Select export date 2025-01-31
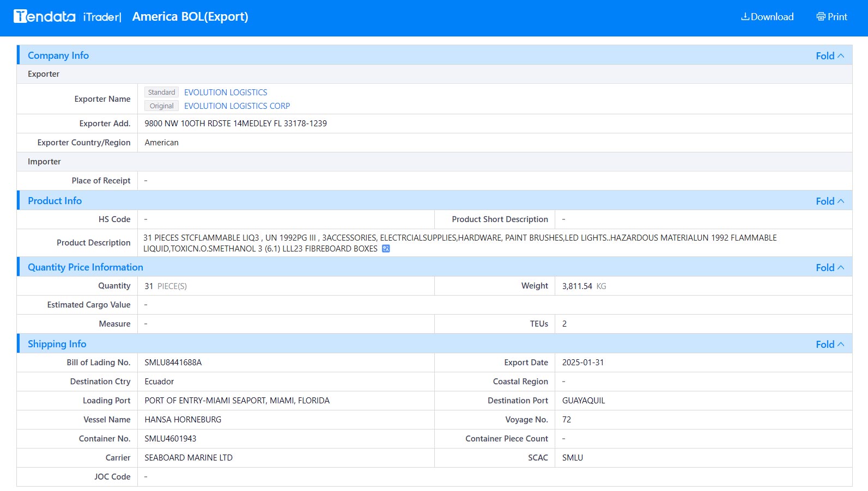868x491 pixels. tap(583, 363)
